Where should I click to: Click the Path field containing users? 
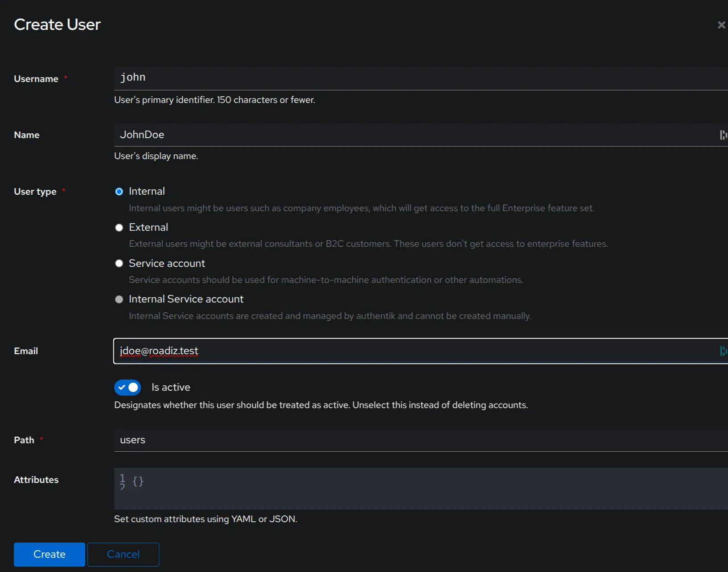pyautogui.click(x=421, y=440)
